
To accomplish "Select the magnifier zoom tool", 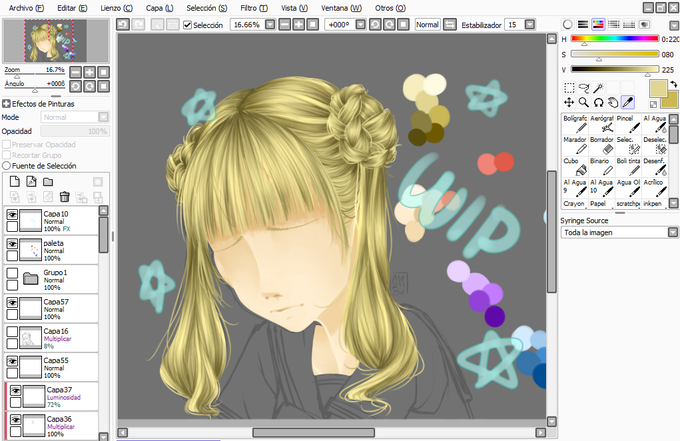I will [x=584, y=102].
